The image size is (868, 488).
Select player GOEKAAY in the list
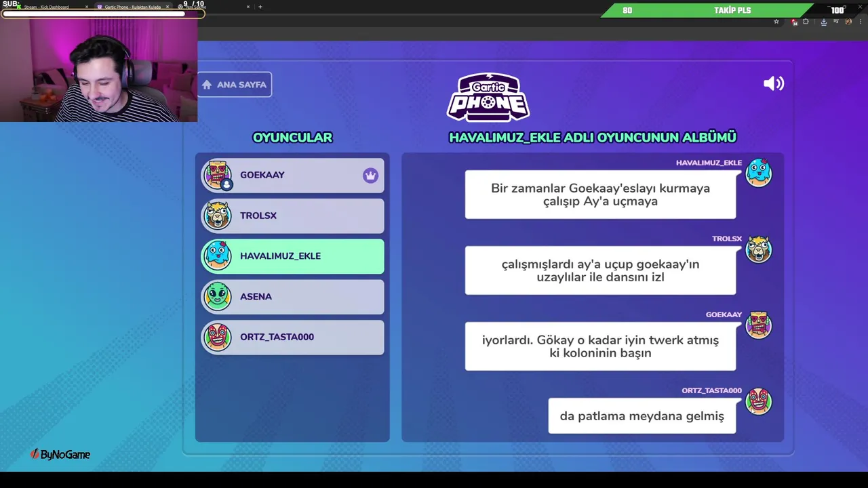pos(292,175)
